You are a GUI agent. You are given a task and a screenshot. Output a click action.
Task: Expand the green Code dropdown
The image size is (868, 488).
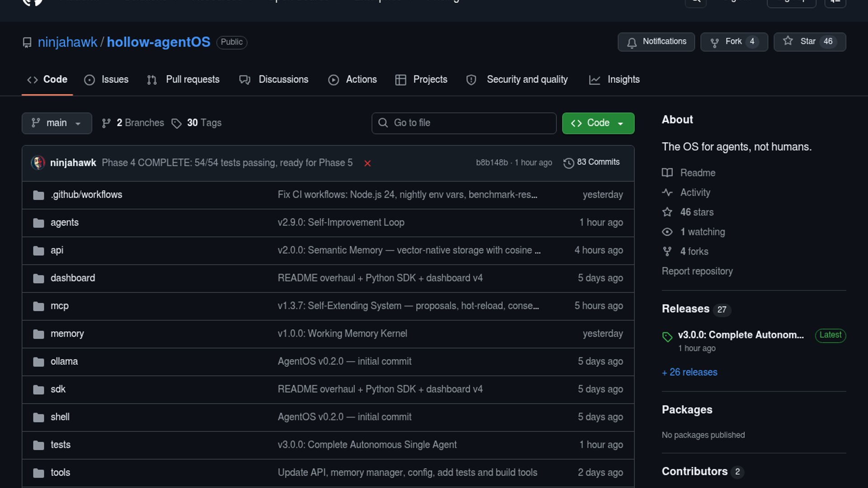coord(598,123)
